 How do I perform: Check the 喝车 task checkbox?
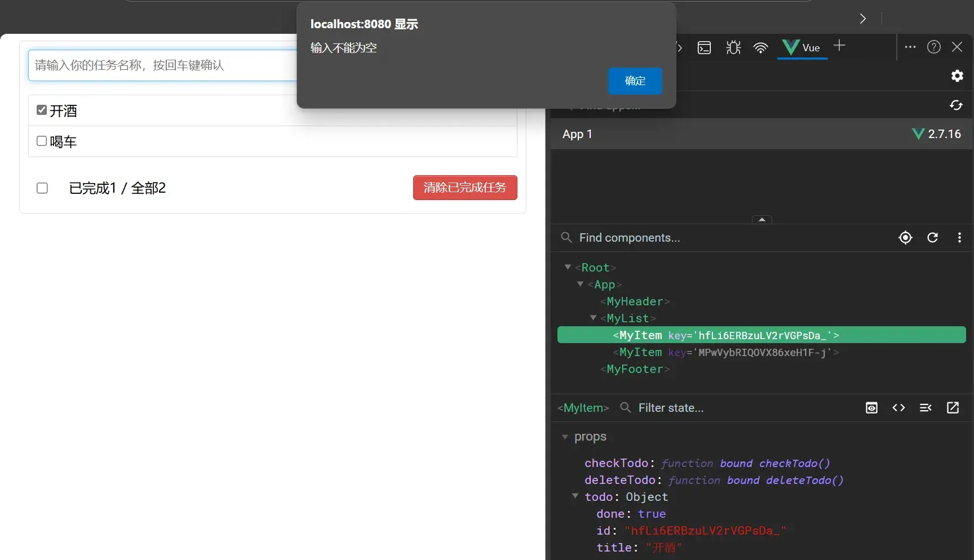pyautogui.click(x=42, y=141)
